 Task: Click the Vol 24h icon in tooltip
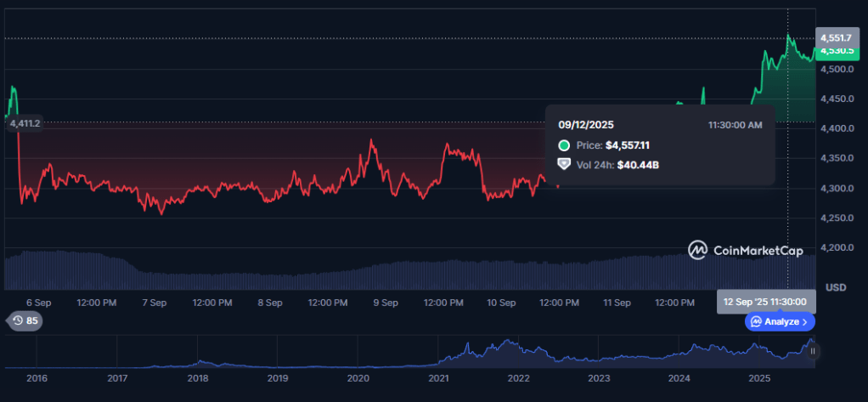[x=564, y=163]
